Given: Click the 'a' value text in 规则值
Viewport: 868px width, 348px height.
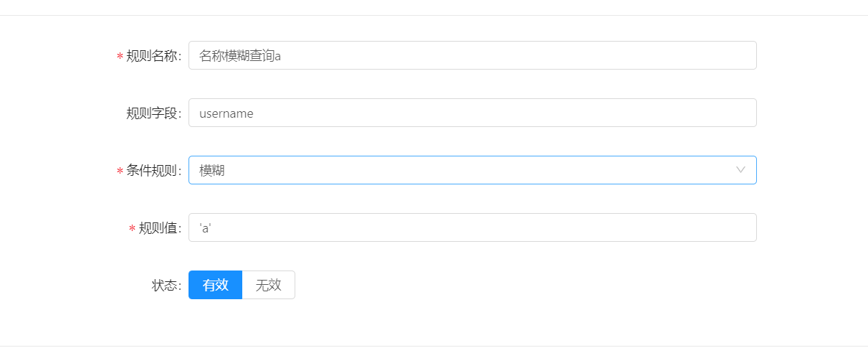Looking at the screenshot, I should [205, 227].
